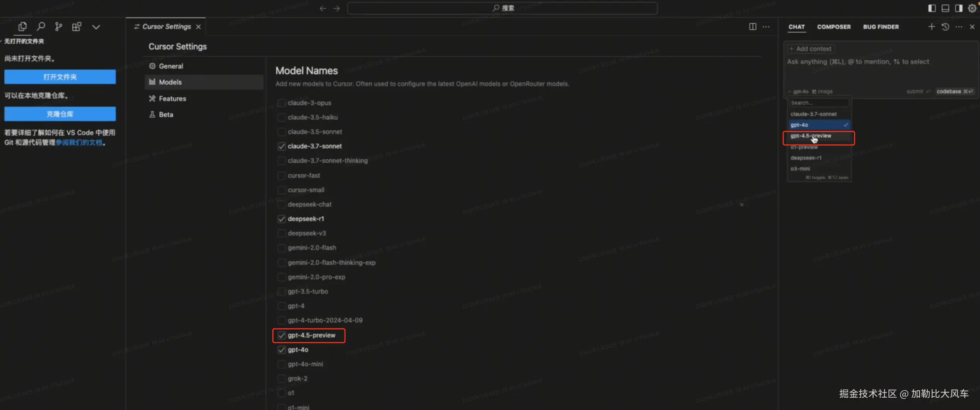The width and height of the screenshot is (980, 410).
Task: Enable gemini-2.0-flash-thinking-exp checkbox
Action: pos(282,262)
